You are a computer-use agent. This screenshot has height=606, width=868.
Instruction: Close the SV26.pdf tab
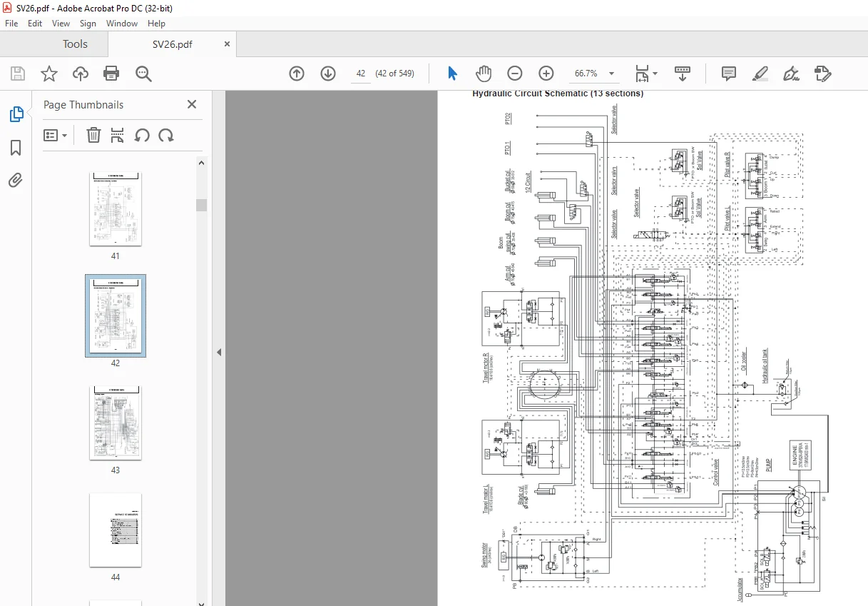227,44
